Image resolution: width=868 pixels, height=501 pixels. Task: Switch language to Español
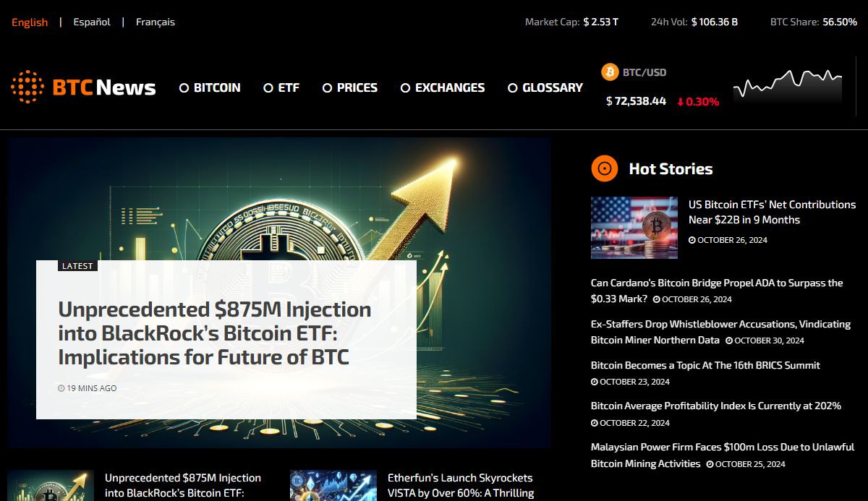click(x=92, y=22)
